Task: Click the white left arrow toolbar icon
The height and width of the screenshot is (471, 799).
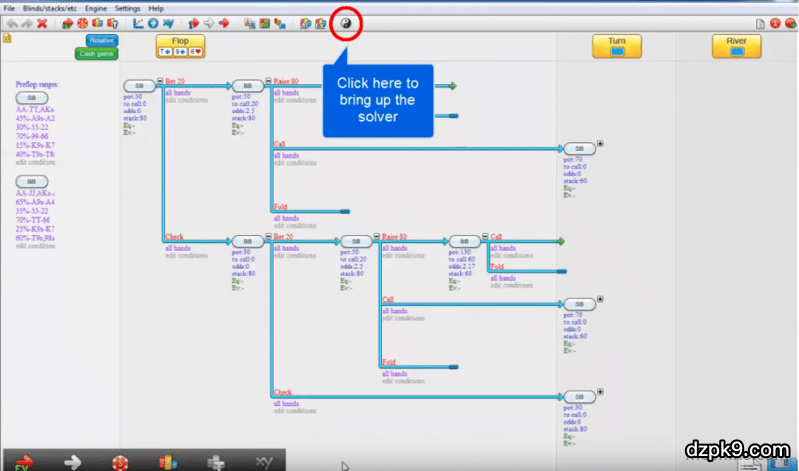Action: (208, 23)
